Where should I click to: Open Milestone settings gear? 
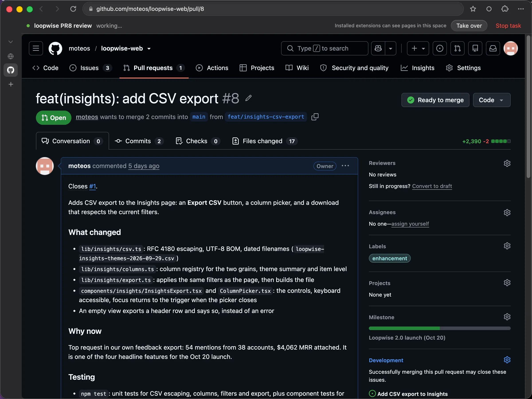tap(507, 317)
